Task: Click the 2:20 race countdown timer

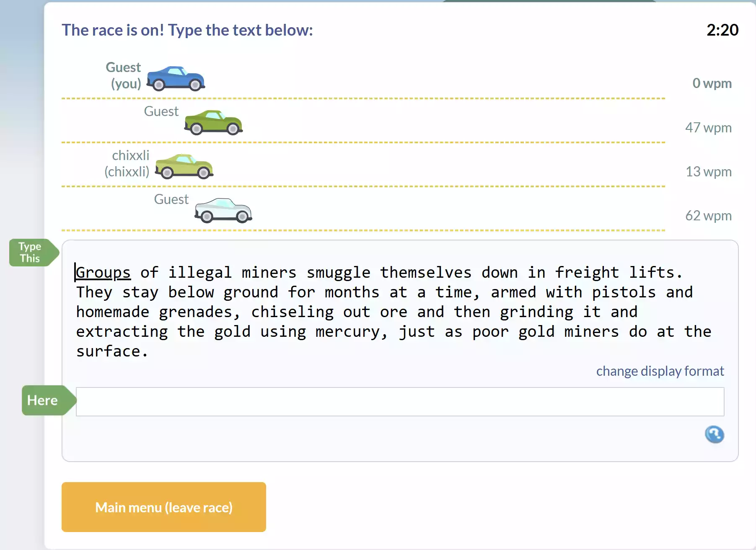Action: tap(722, 30)
